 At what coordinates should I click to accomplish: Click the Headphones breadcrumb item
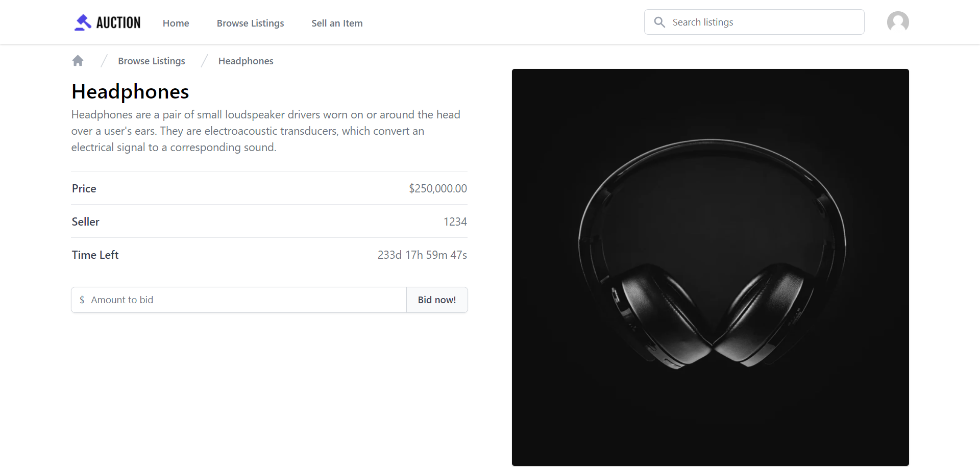tap(246, 61)
